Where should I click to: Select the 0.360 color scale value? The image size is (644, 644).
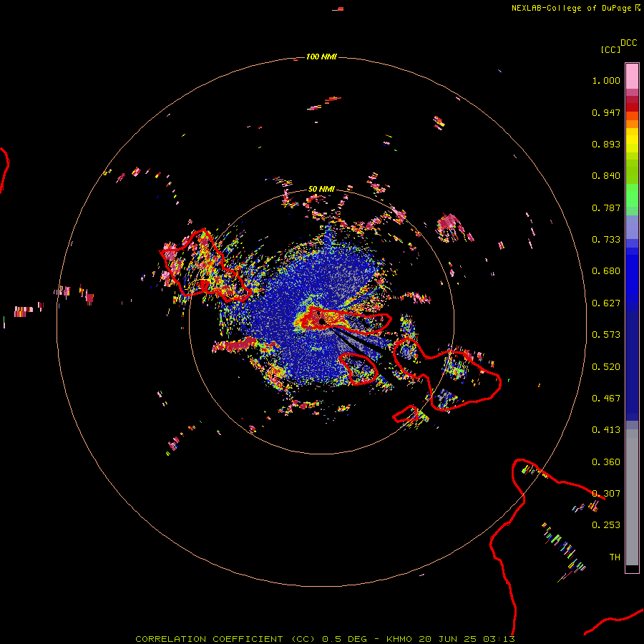coord(606,462)
